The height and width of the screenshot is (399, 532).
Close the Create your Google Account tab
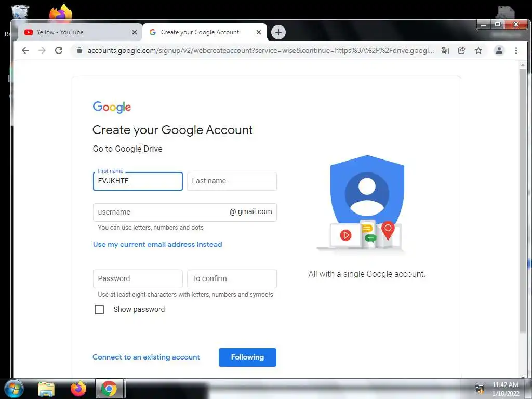tap(259, 32)
